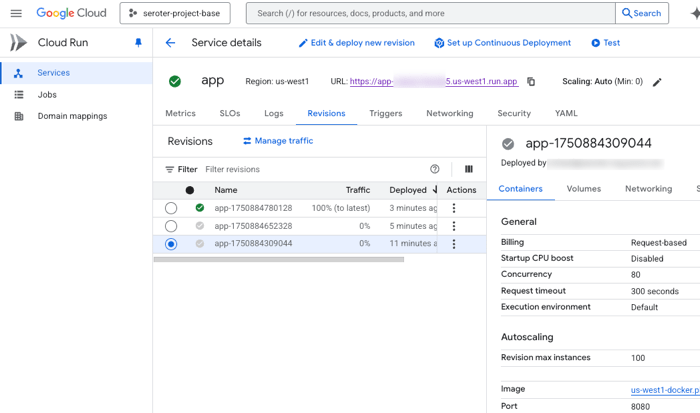This screenshot has width=700, height=413.
Task: Open column display options icon
Action: tap(468, 169)
